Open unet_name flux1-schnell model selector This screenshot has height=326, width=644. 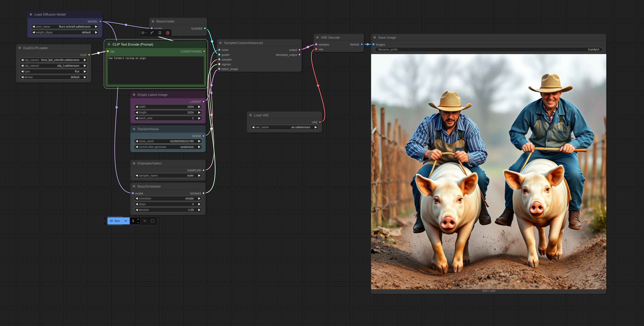(x=65, y=27)
